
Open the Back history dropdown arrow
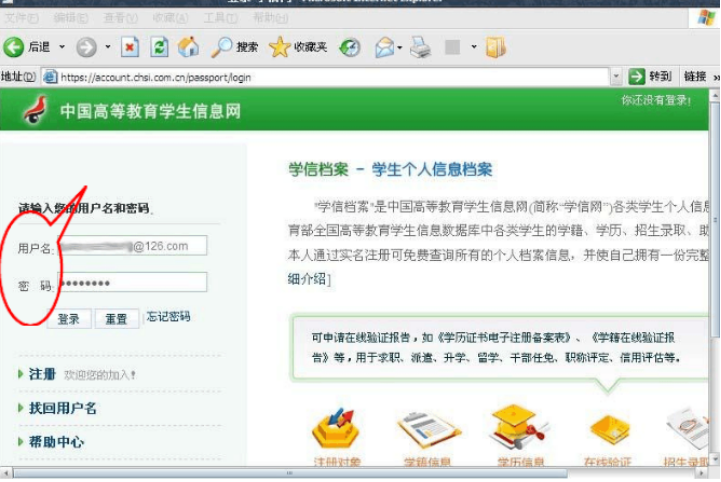coord(62,47)
